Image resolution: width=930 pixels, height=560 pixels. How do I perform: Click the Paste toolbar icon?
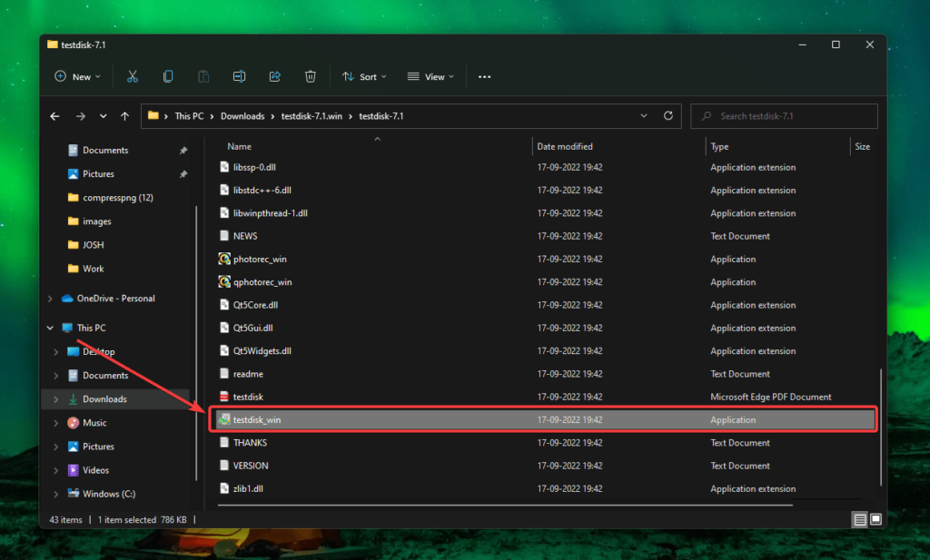pos(203,76)
